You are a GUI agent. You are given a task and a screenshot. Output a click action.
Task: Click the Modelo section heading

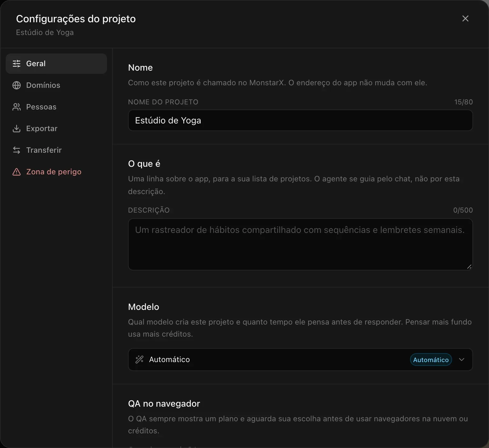click(x=144, y=307)
